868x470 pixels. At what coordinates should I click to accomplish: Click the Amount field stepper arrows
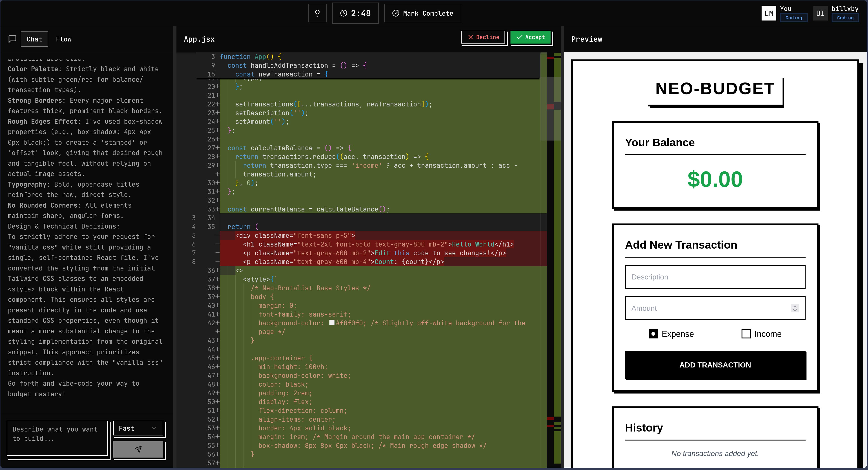[x=795, y=308]
